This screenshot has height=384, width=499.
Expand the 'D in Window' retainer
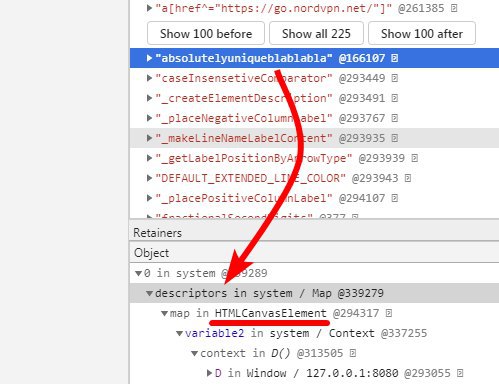pos(209,373)
